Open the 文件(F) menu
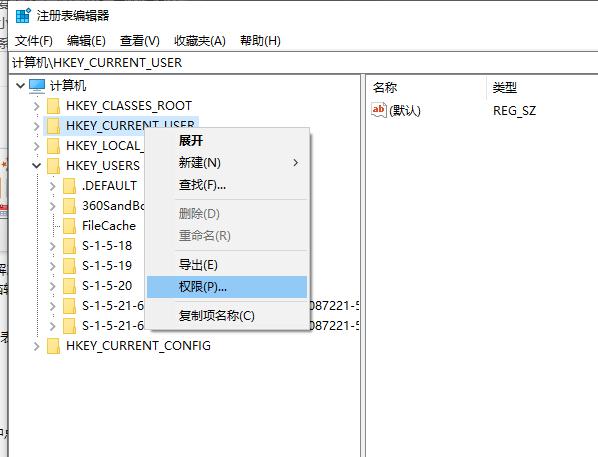The height and width of the screenshot is (457, 598). point(34,40)
